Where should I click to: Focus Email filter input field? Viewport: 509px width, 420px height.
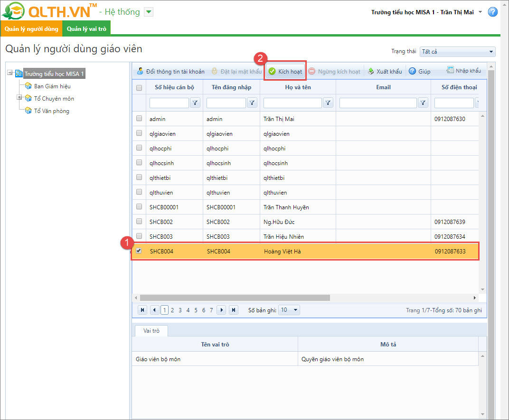[378, 103]
